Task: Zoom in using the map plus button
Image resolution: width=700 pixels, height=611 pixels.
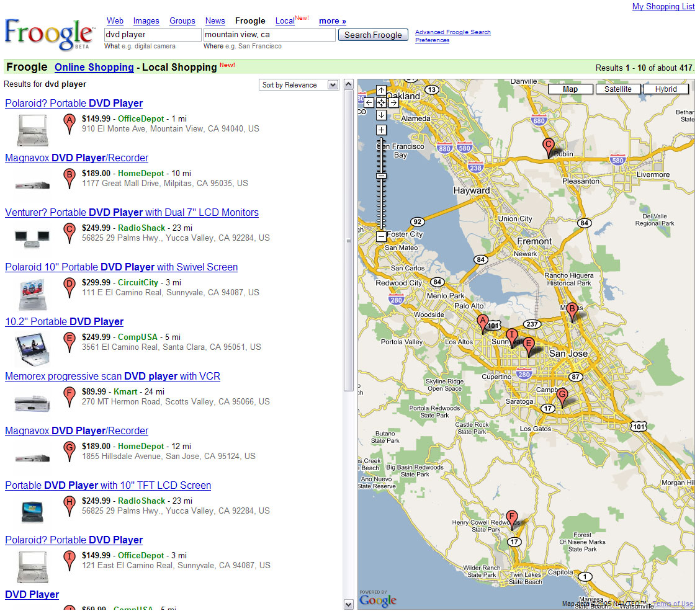Action: tap(381, 130)
